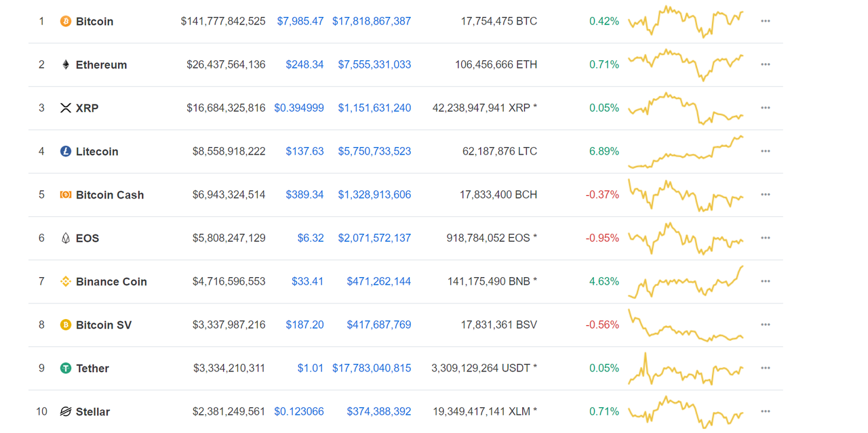The height and width of the screenshot is (433, 868).
Task: Click Stellar price $0.123066
Action: (299, 411)
